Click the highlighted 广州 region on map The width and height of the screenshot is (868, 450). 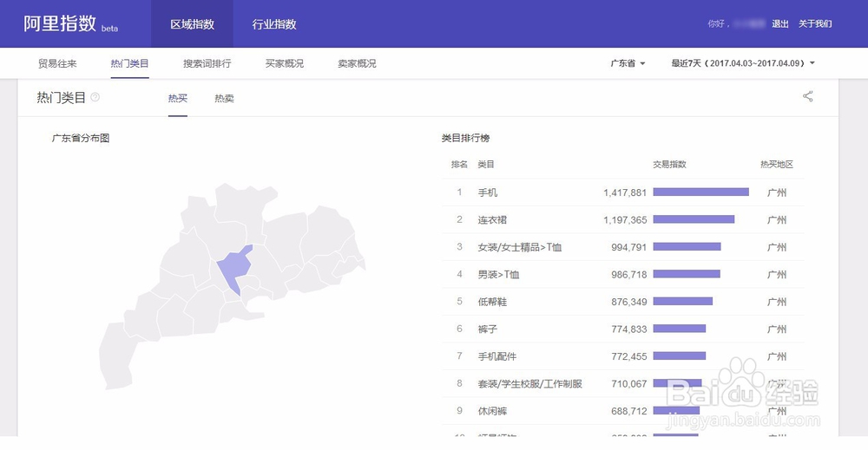(x=235, y=268)
